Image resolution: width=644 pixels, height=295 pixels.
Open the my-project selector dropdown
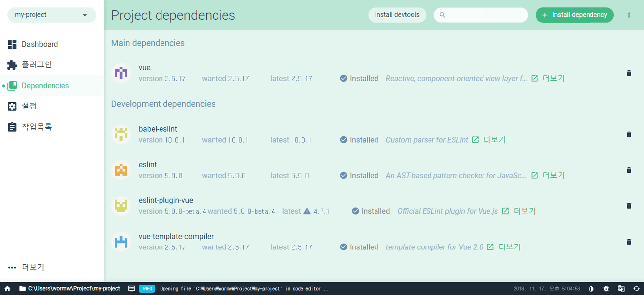click(52, 15)
